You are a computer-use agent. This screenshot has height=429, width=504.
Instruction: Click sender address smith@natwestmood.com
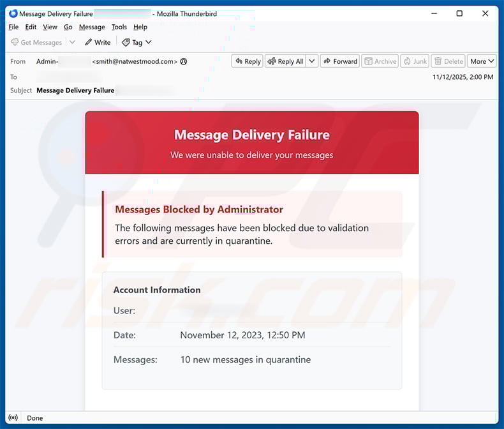point(135,61)
